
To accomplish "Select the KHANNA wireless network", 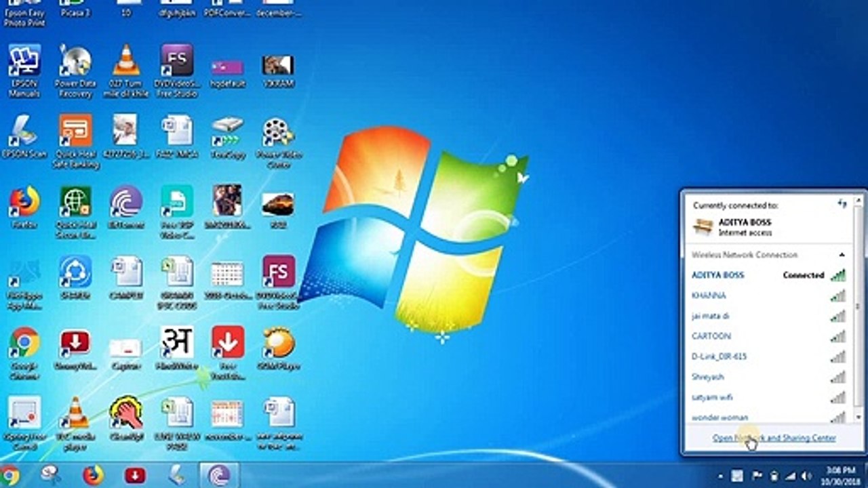I will pos(768,296).
